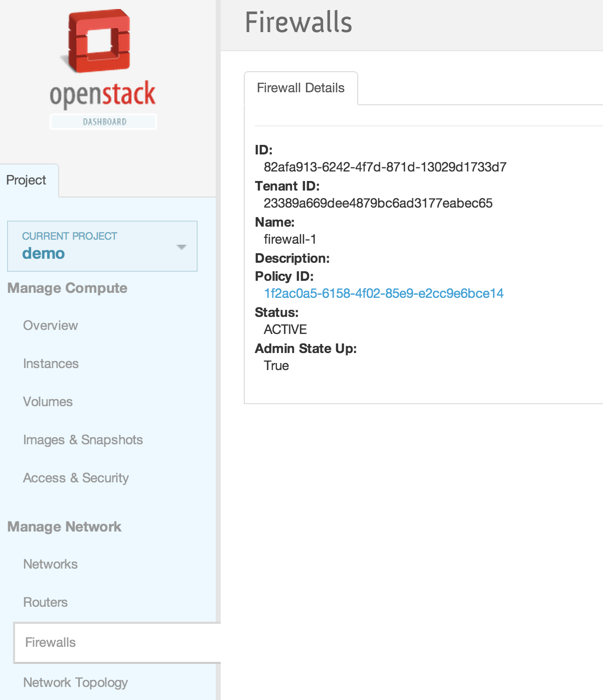Click the openstack wordmark text
603x700 pixels.
click(103, 95)
